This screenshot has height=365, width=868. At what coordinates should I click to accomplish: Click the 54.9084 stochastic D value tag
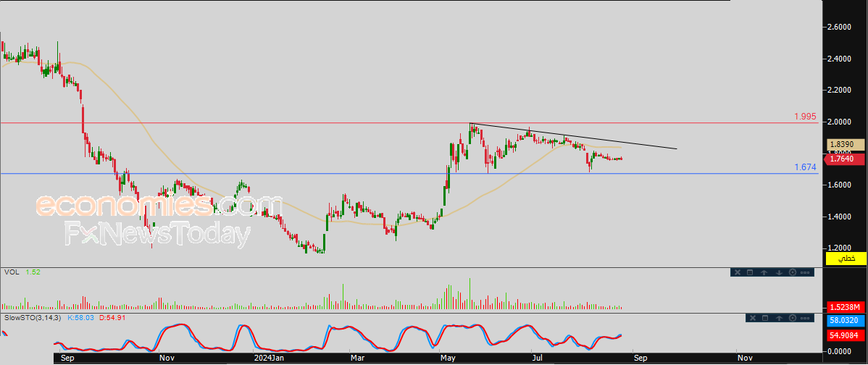click(x=846, y=335)
